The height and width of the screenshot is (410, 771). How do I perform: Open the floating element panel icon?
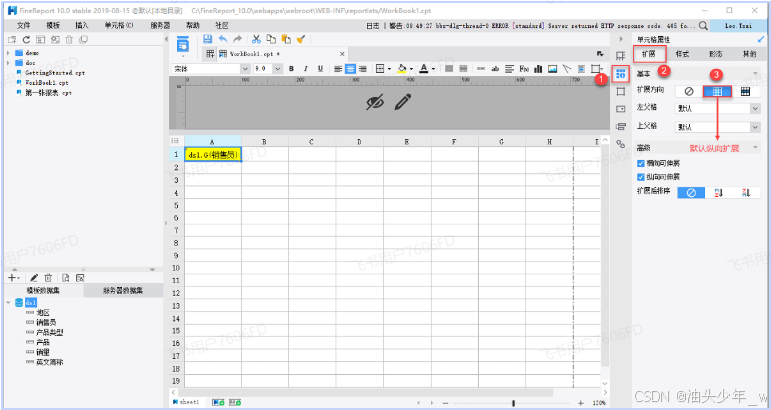click(x=621, y=91)
